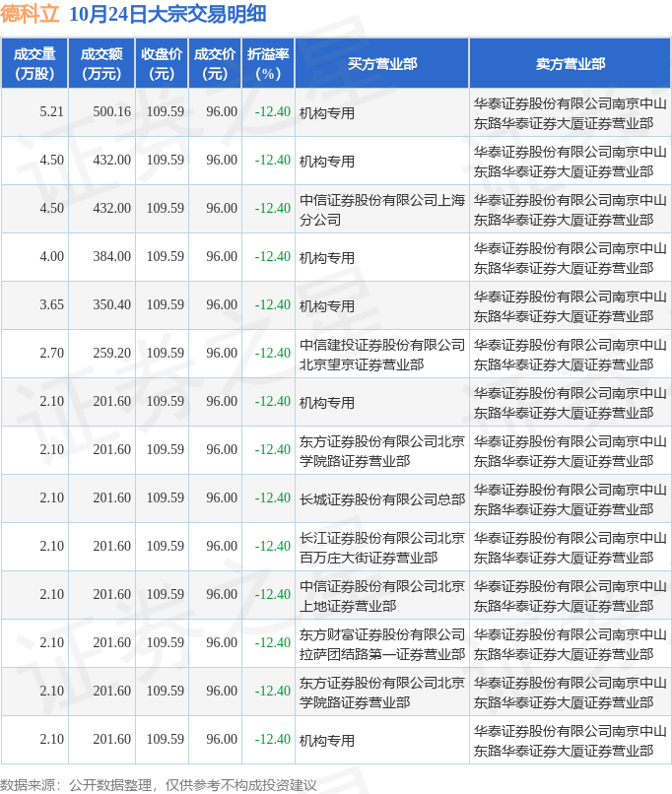Click the 500.16 transaction amount cell

pos(111,112)
